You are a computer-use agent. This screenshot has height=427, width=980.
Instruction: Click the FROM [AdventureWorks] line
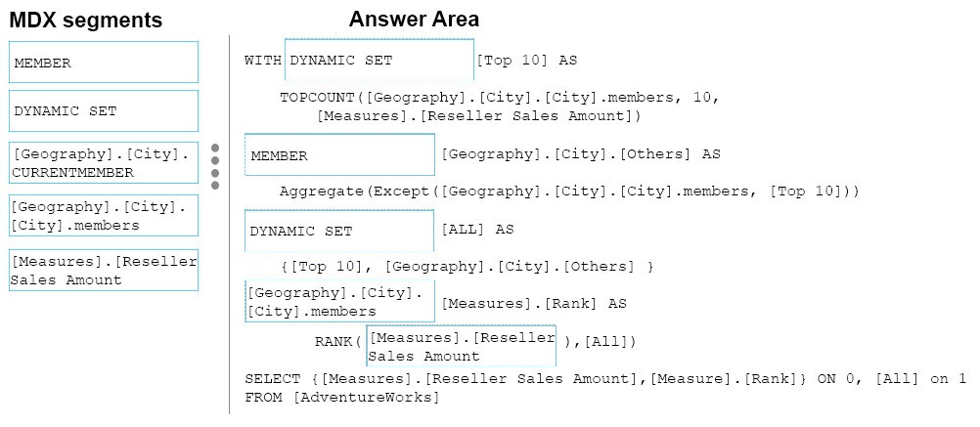[x=342, y=398]
